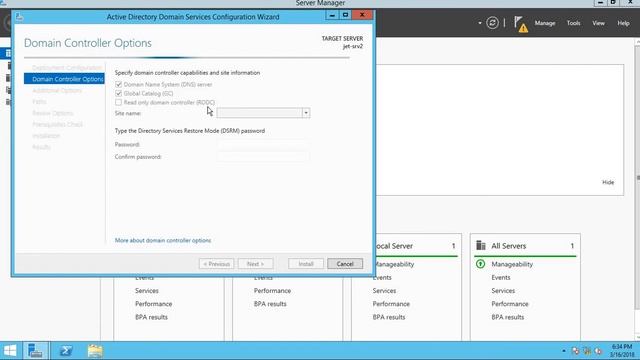Image resolution: width=640 pixels, height=360 pixels.
Task: Cancel the configuration wizard
Action: click(x=345, y=264)
